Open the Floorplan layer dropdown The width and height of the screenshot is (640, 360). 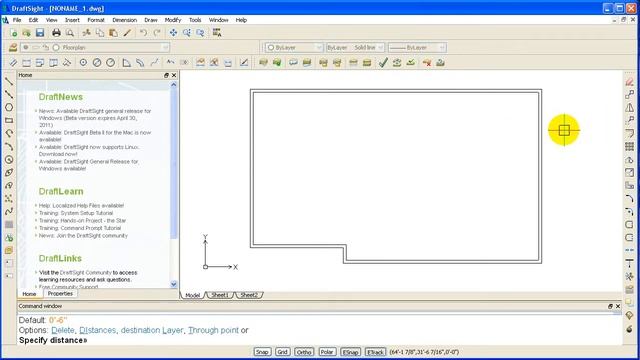tap(165, 47)
